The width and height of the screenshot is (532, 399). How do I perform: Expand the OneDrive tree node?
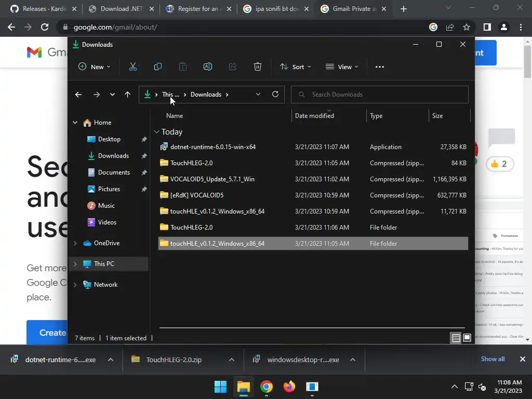[x=75, y=243]
